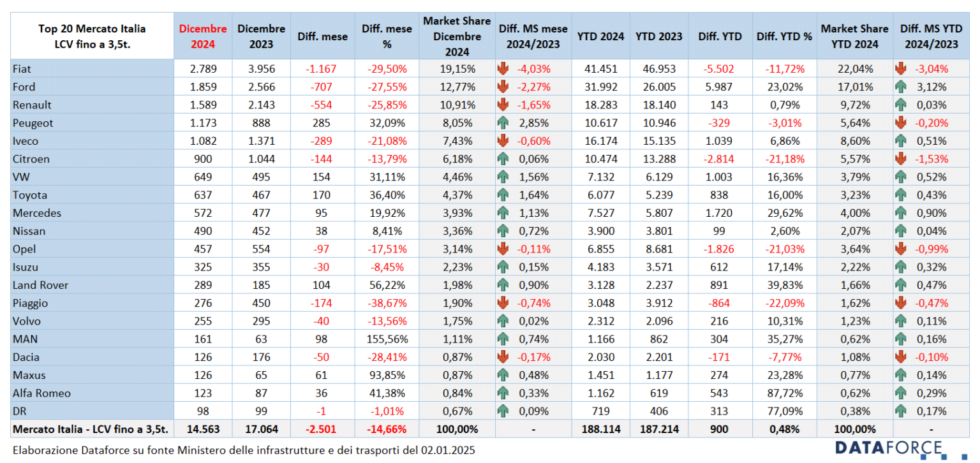
Task: Click the red down arrow beside Peugeot's -0,20%
Action: tap(901, 123)
